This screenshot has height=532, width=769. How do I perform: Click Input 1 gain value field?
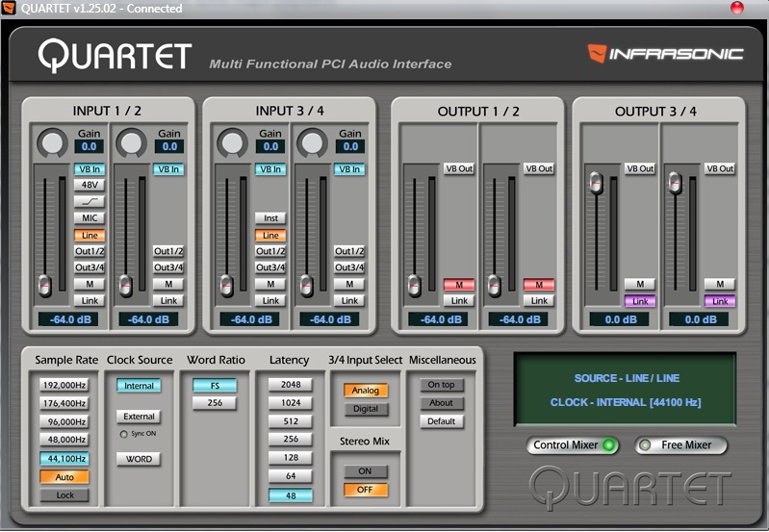point(89,146)
